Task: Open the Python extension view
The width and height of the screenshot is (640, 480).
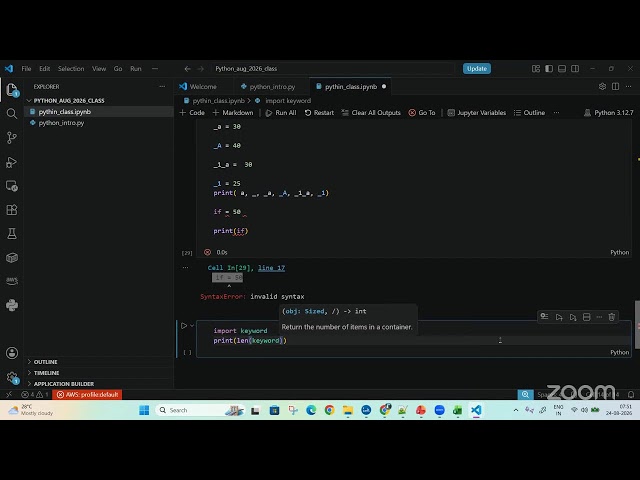Action: [12, 305]
